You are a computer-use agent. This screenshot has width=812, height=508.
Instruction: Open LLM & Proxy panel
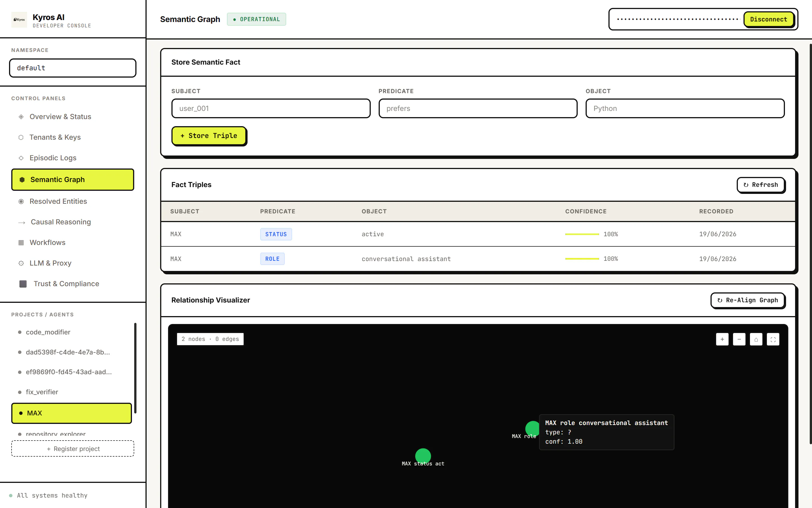(x=73, y=263)
